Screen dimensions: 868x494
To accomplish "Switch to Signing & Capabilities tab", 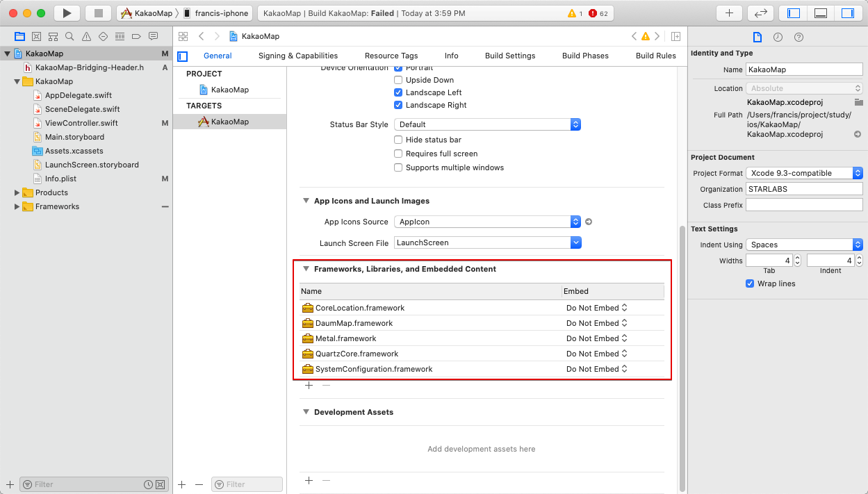I will pyautogui.click(x=298, y=56).
